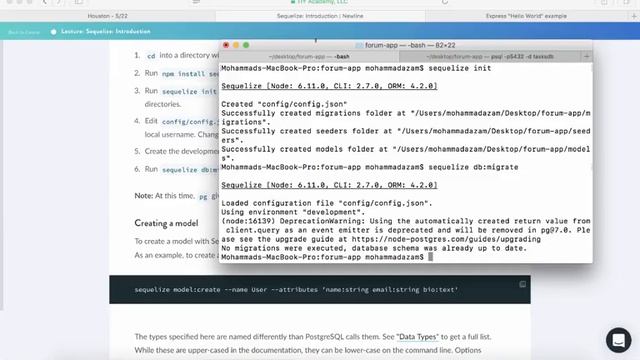Open a new Safari tab with plus button
The width and height of the screenshot is (640, 360).
(x=634, y=16)
